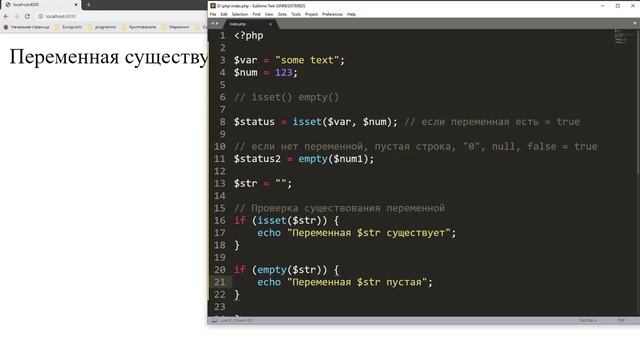The width and height of the screenshot is (640, 360).
Task: Open the Марафон bookmark folder
Action: tap(176, 27)
